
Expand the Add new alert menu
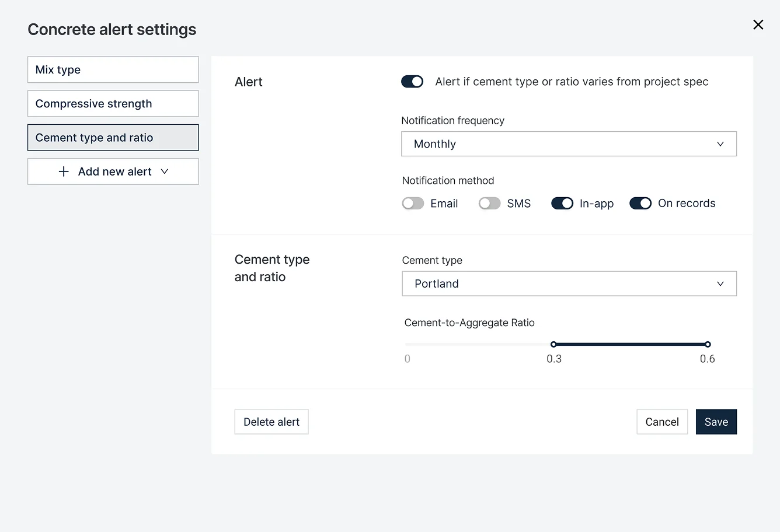[x=113, y=171]
